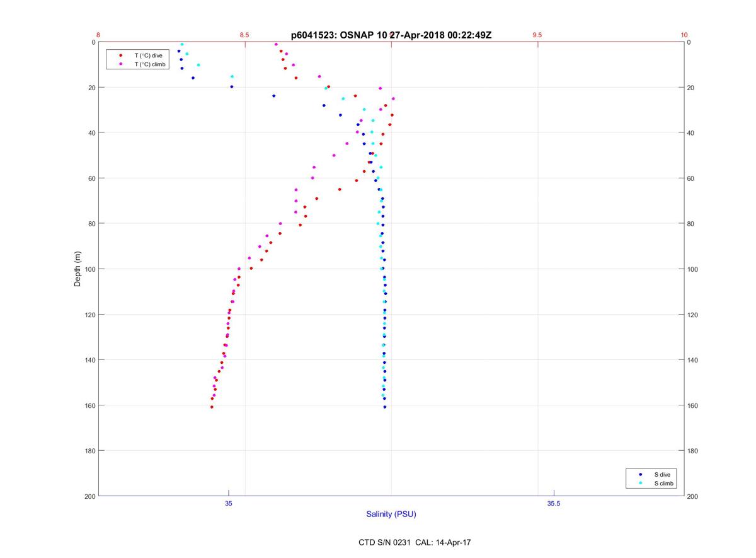Click the blue salinity tick label 35.5
756x558 pixels.
(554, 503)
